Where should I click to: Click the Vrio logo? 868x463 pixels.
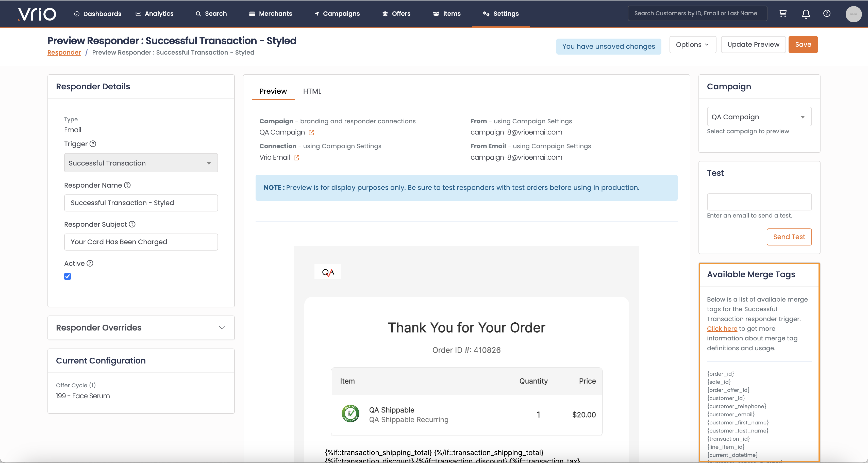[37, 14]
